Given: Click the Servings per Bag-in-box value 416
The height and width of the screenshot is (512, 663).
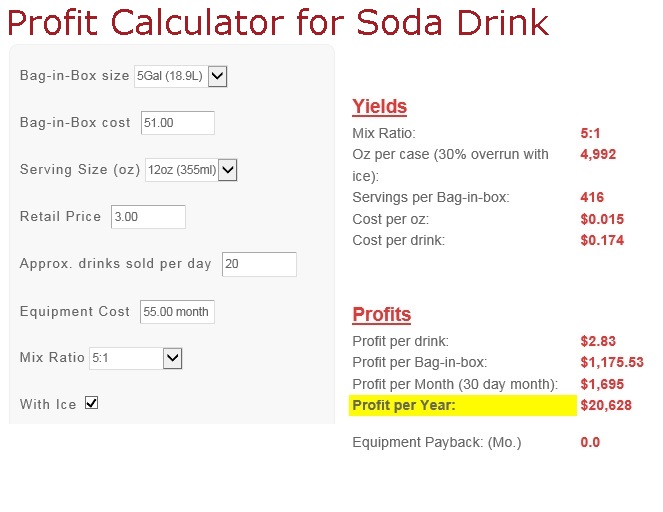Looking at the screenshot, I should (x=592, y=197).
